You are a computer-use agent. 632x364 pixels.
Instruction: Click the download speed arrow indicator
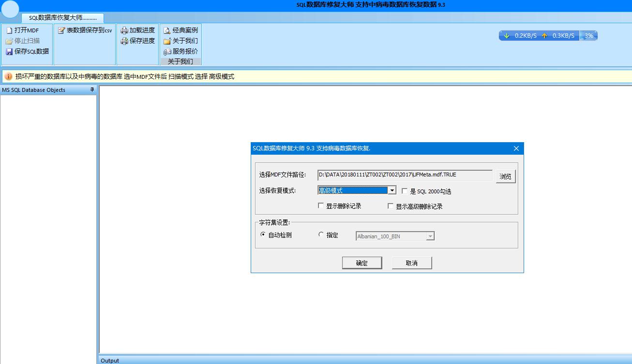coord(507,36)
